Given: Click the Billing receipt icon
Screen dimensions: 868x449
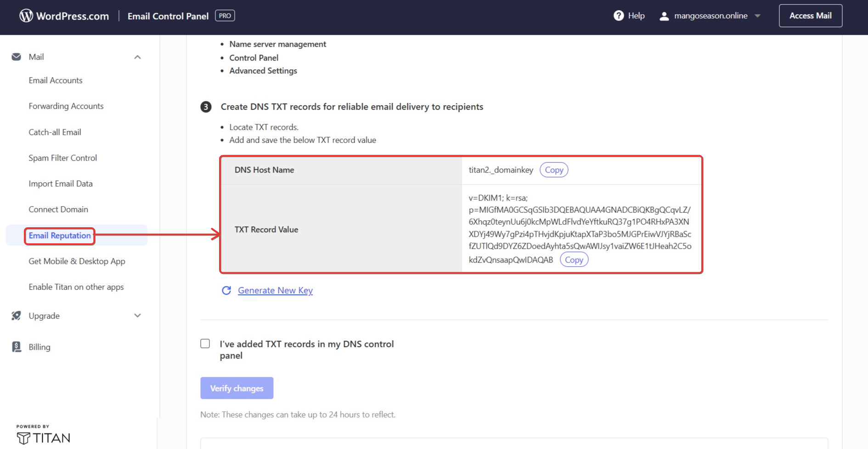Looking at the screenshot, I should tap(17, 347).
